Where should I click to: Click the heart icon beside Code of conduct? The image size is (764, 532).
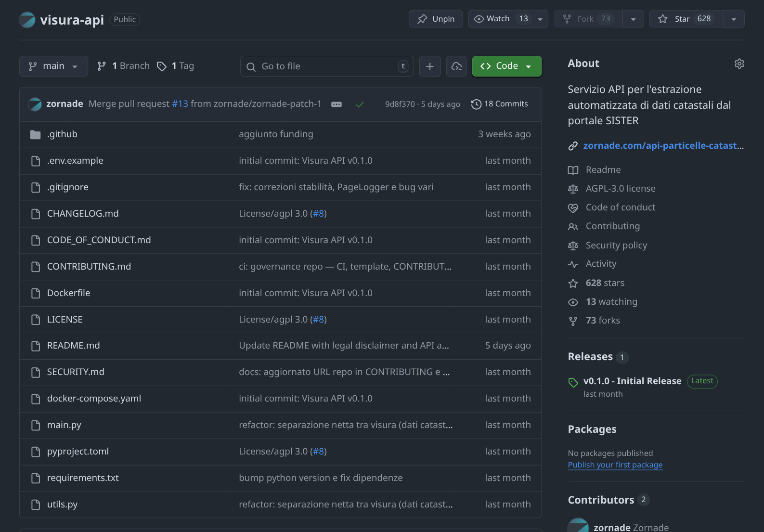pos(573,208)
